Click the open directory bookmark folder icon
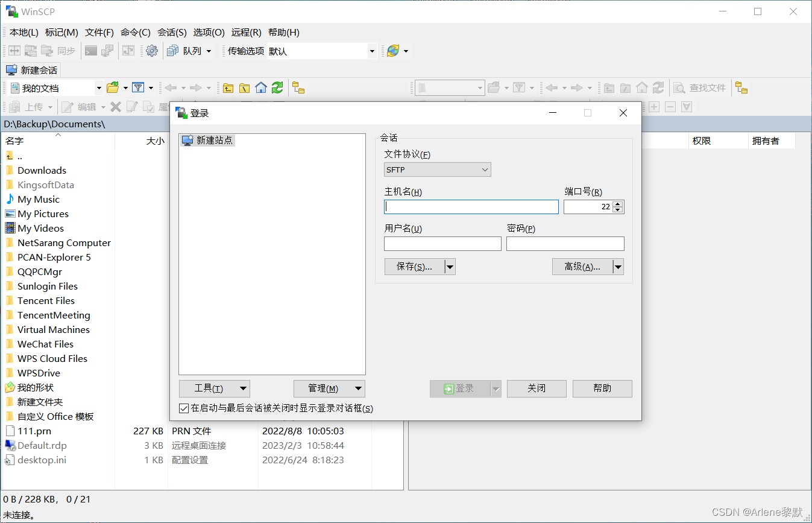812x523 pixels. 113,87
